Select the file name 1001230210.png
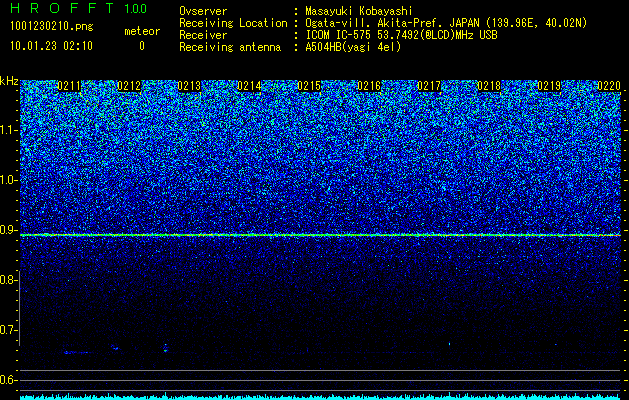The width and height of the screenshot is (629, 400). point(52,27)
